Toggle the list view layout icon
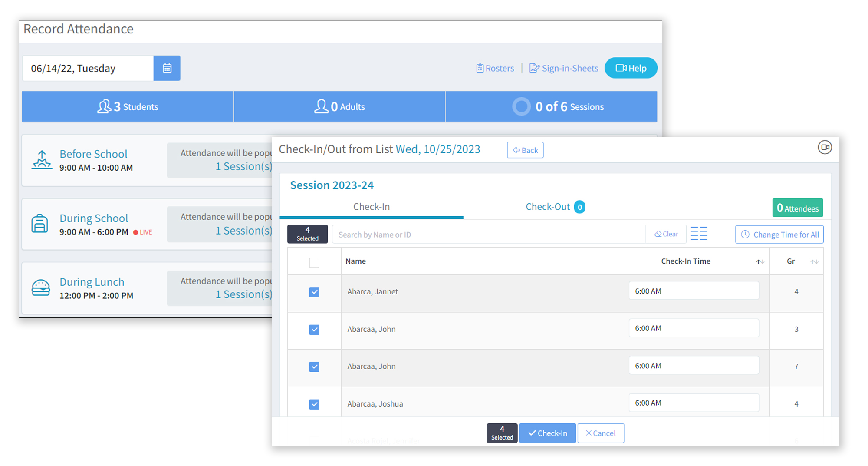Viewport: 868px width, 466px height. [x=699, y=234]
